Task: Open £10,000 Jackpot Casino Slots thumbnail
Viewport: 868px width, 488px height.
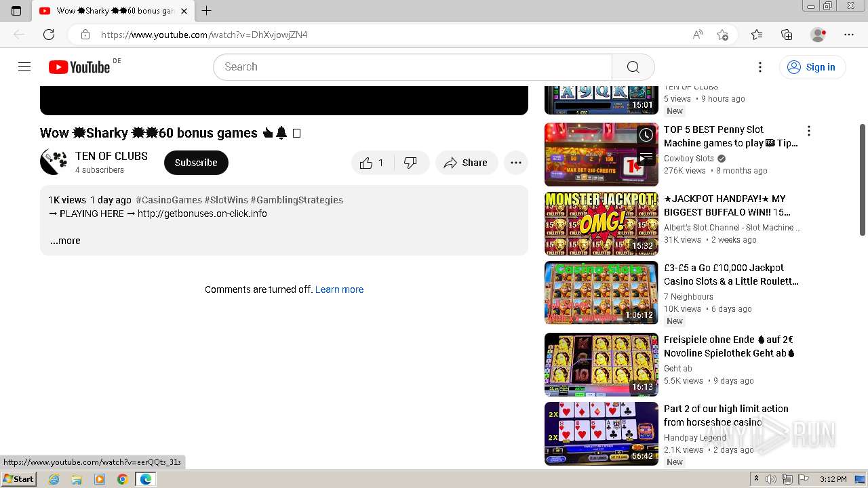Action: (x=601, y=293)
